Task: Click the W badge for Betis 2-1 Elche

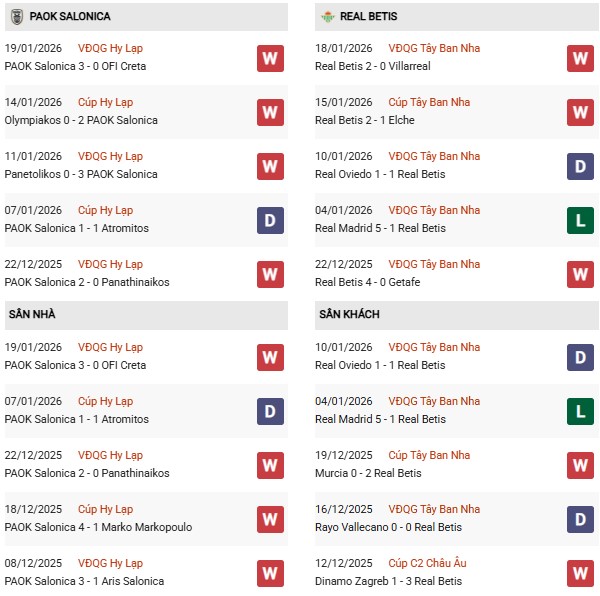Action: (x=580, y=112)
